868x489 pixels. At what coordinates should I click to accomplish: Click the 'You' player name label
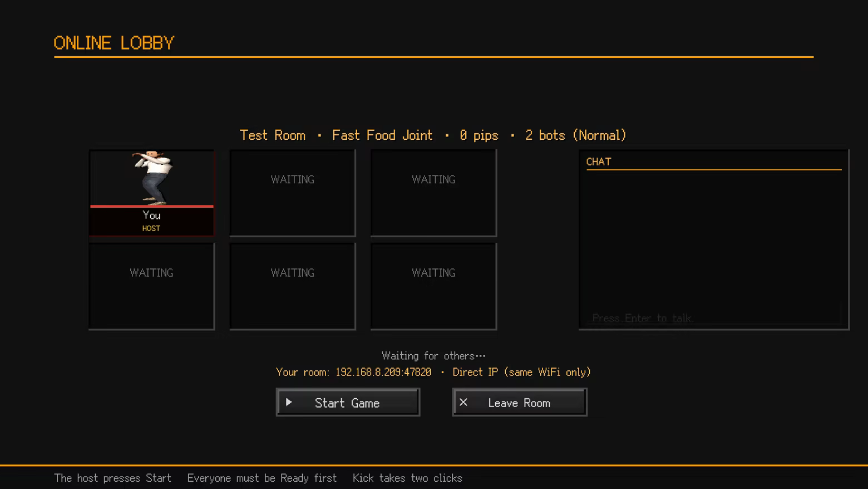(151, 216)
